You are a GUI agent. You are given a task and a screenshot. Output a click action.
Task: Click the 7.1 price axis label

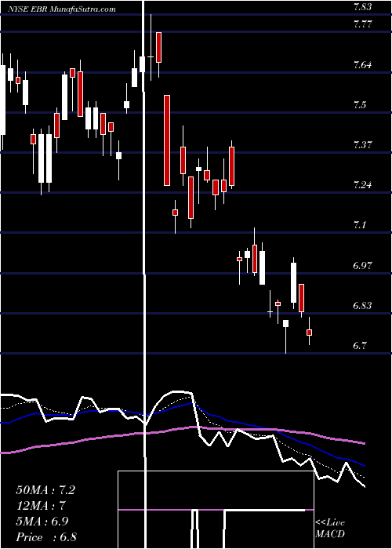pyautogui.click(x=359, y=224)
